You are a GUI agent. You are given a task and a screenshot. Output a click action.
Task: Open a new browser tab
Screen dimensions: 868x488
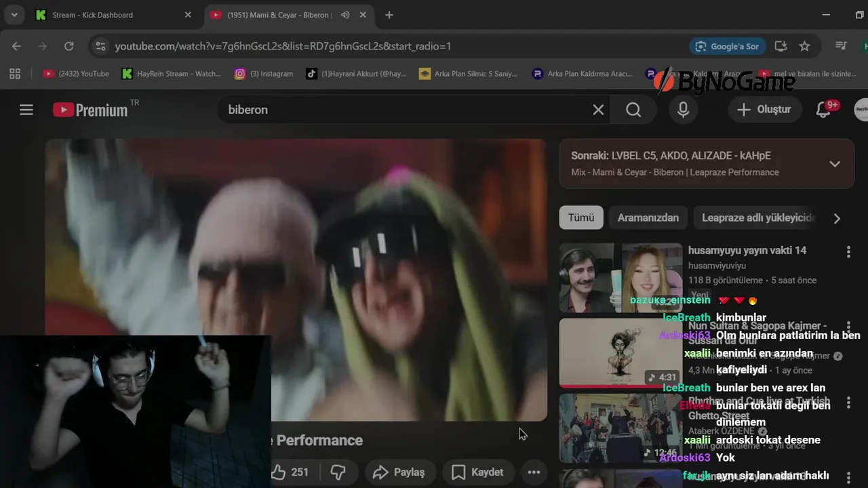click(389, 15)
